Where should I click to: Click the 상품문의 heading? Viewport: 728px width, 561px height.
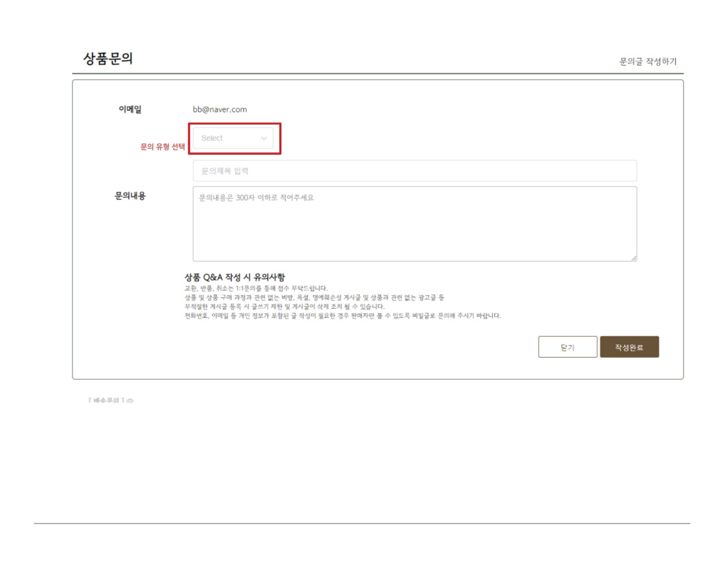pos(107,59)
